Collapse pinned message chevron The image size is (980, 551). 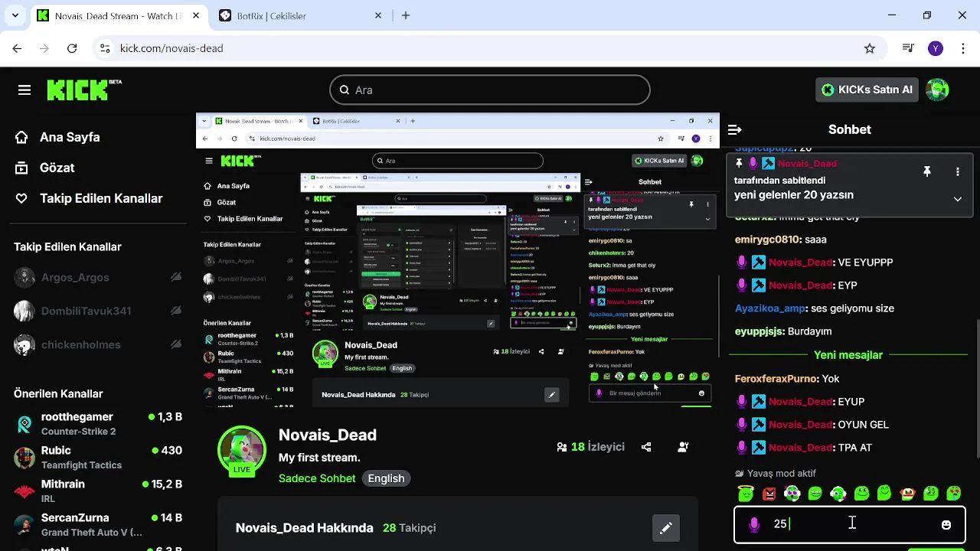coord(958,199)
